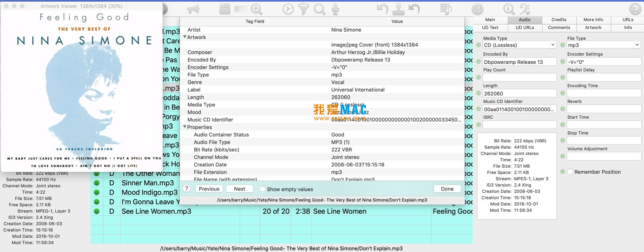This screenshot has width=644, height=252.
Task: Toggle the green indicator beside Length field
Action: tap(479, 93)
